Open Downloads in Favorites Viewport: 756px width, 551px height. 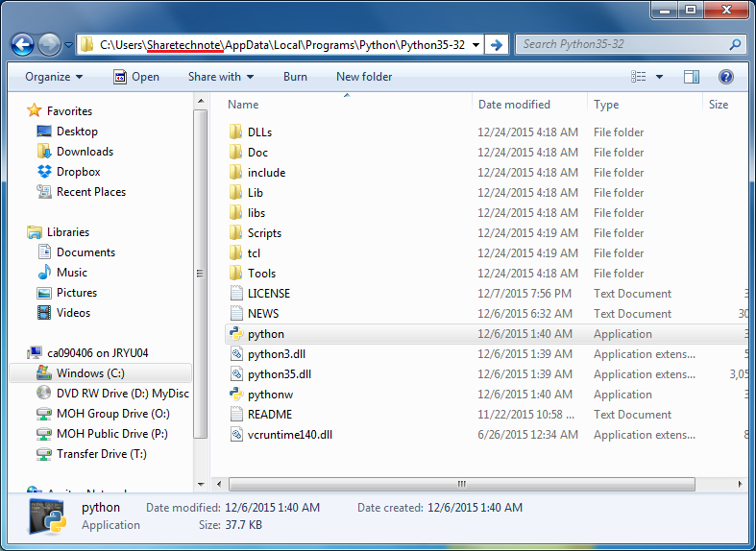point(75,152)
